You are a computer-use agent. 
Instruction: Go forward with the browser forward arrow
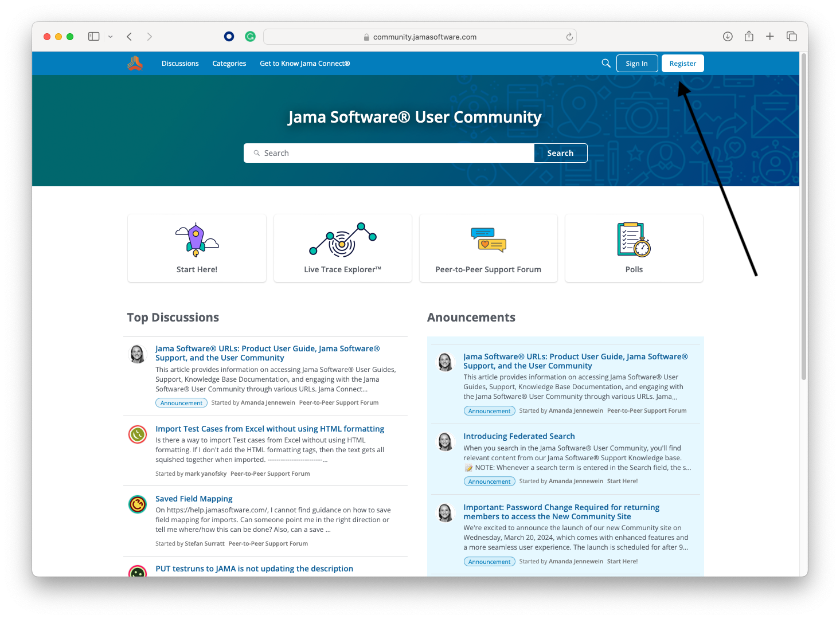tap(150, 37)
